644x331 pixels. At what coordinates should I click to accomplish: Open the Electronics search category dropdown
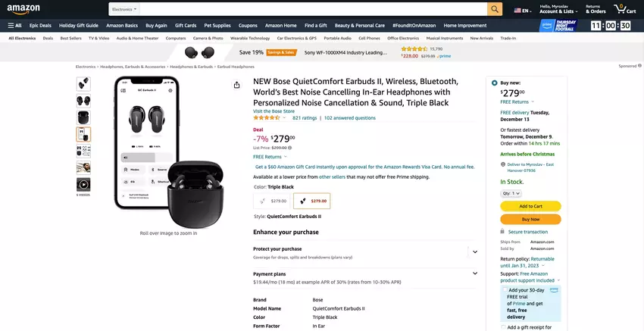(x=124, y=10)
